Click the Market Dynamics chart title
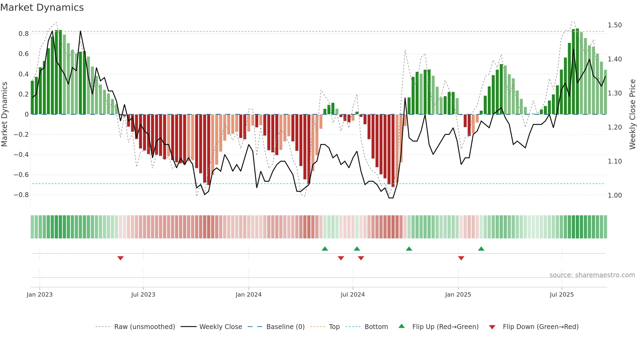This screenshot has height=362, width=644. [42, 8]
